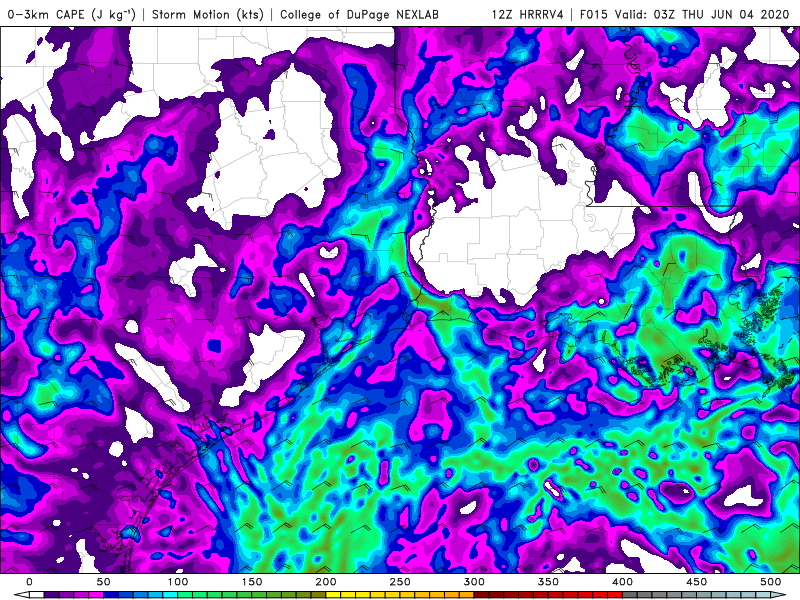This screenshot has height=600, width=800.
Task: Select the bright magenta swatch just below 50
Action: pyautogui.click(x=96, y=595)
